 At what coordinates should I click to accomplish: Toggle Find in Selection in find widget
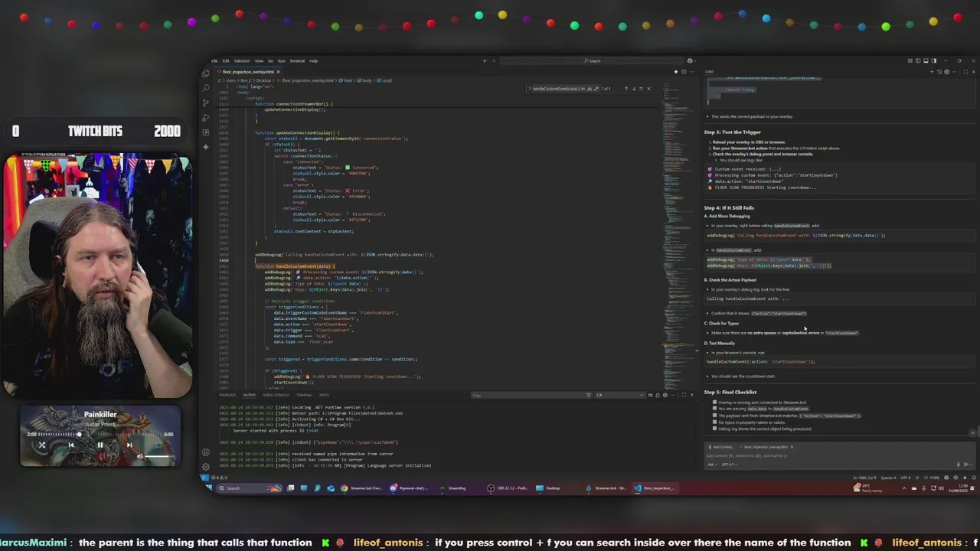point(642,88)
